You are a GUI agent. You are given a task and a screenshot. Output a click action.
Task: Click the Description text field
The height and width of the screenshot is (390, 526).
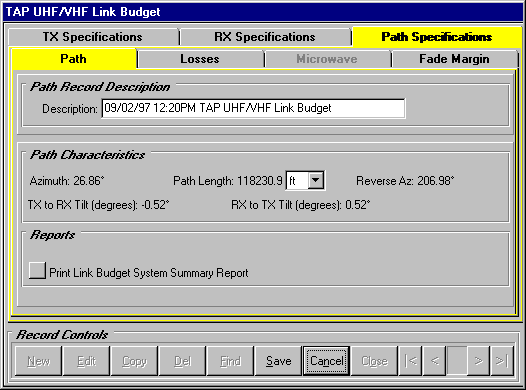tap(253, 108)
